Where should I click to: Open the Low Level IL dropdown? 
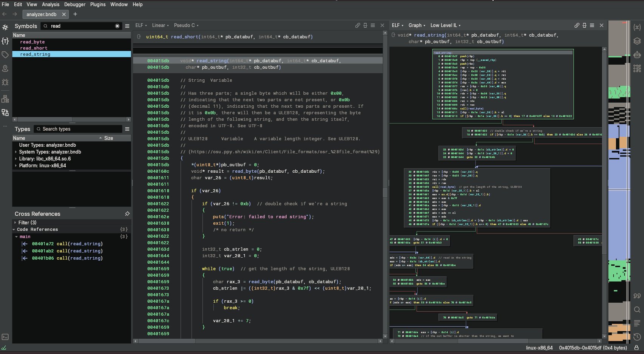[x=445, y=25]
